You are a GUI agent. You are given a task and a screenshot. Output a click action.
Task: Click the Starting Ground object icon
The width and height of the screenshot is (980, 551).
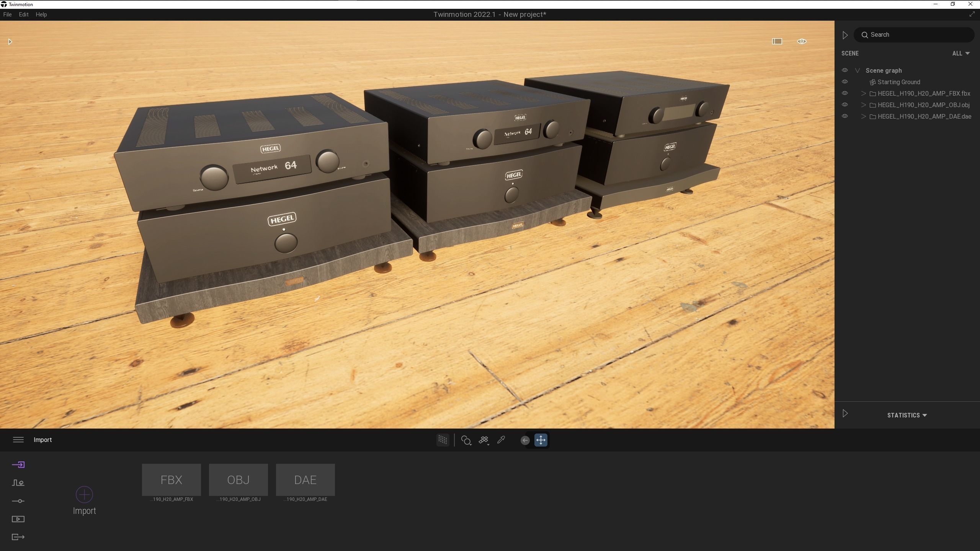tap(872, 82)
